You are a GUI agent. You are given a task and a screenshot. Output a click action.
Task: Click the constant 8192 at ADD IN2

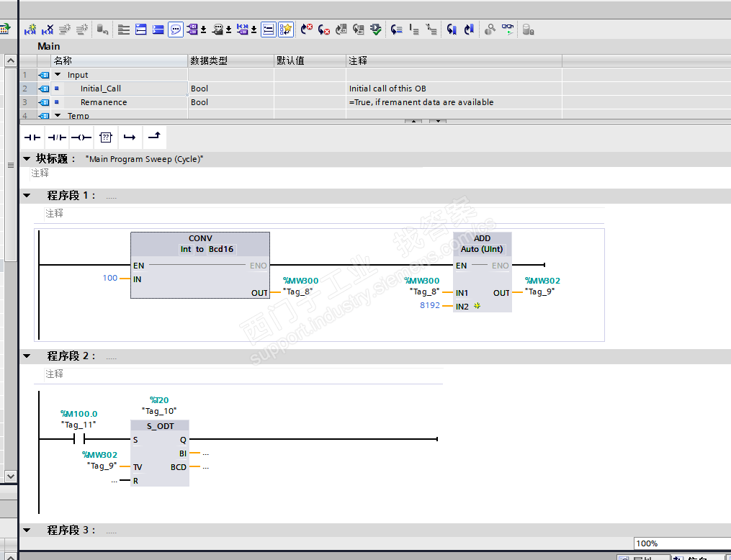[430, 305]
